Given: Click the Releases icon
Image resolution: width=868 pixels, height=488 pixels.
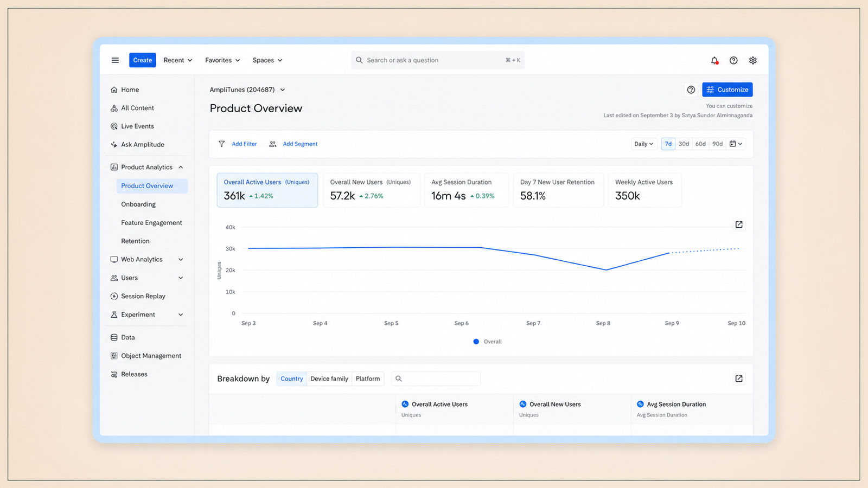Looking at the screenshot, I should (x=114, y=374).
